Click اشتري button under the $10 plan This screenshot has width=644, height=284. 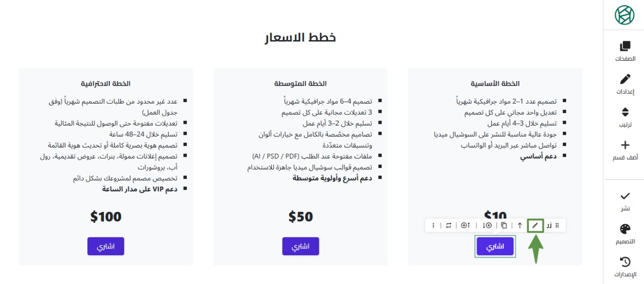click(495, 246)
